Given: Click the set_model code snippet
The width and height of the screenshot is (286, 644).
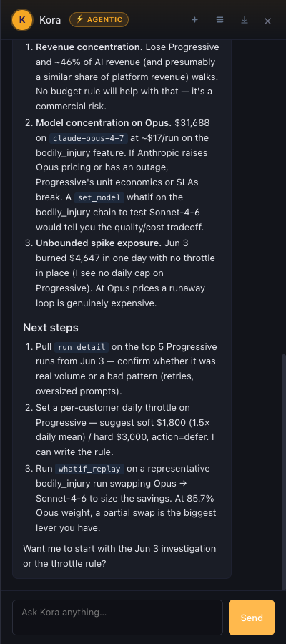Looking at the screenshot, I should 99,197.
